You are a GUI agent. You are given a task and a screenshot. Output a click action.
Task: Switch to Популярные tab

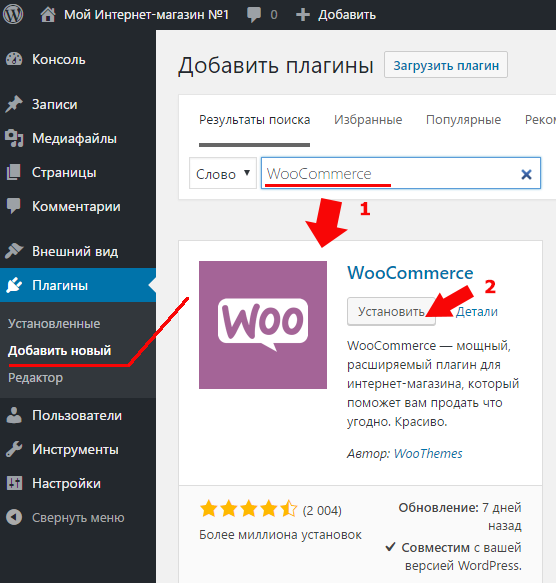[x=463, y=120]
